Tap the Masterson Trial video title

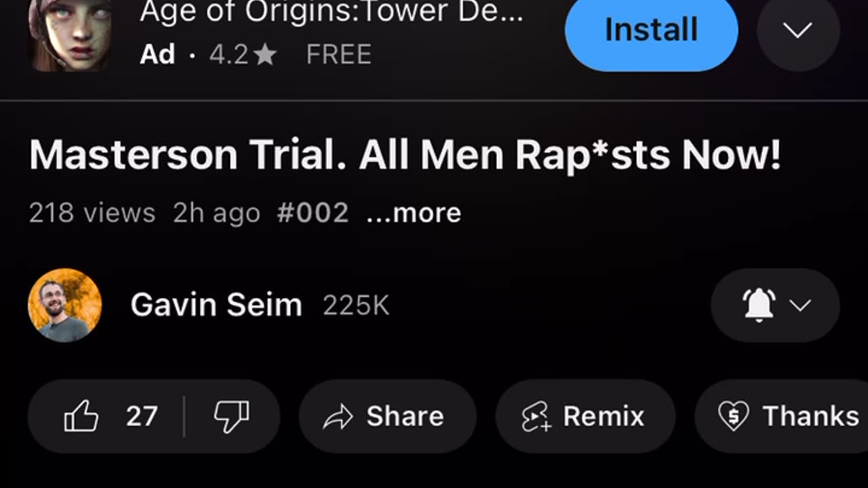[x=405, y=156]
